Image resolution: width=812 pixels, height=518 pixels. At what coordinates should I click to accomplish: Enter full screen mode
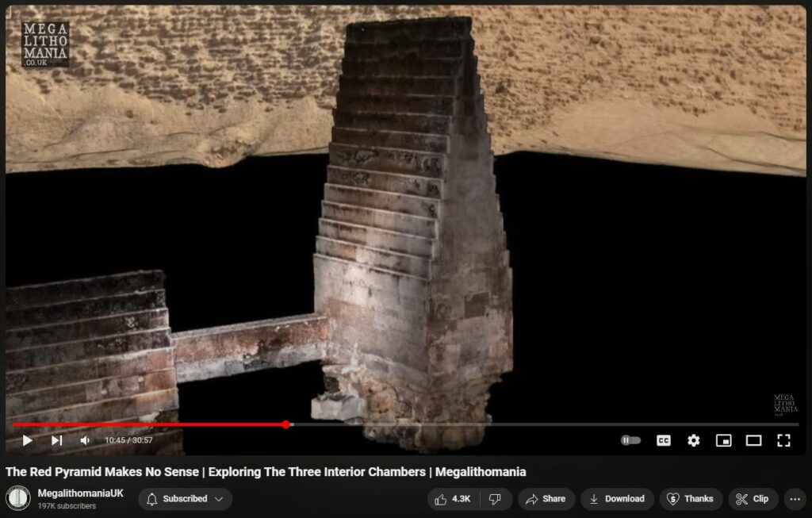pyautogui.click(x=783, y=440)
